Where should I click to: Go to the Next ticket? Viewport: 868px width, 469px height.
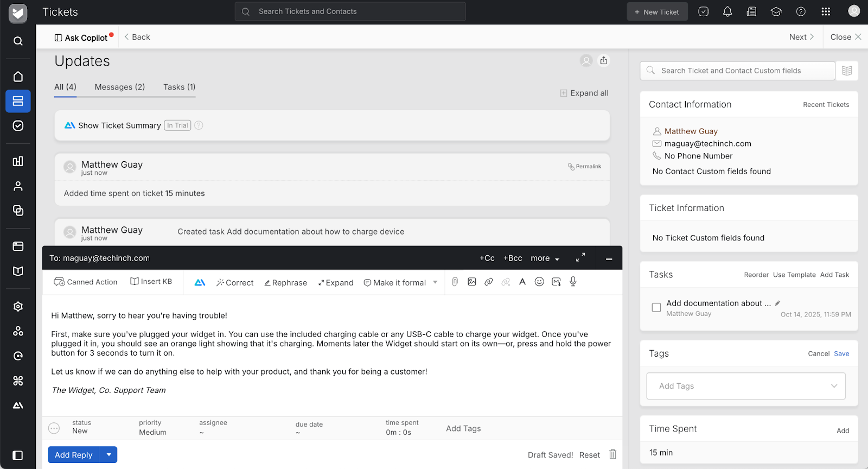click(x=802, y=37)
